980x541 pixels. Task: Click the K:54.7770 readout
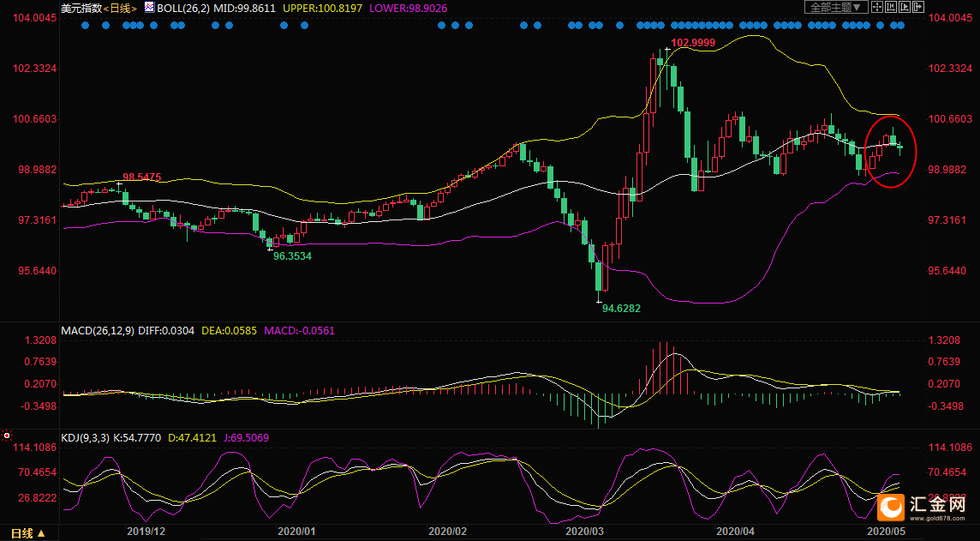(135, 438)
